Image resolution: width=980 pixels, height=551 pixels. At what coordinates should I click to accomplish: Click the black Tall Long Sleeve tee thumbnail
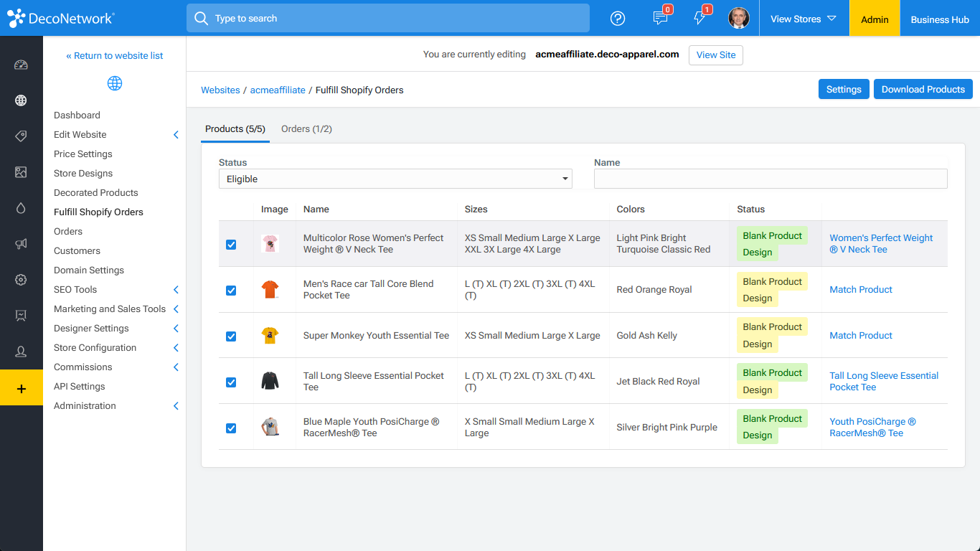coord(270,381)
